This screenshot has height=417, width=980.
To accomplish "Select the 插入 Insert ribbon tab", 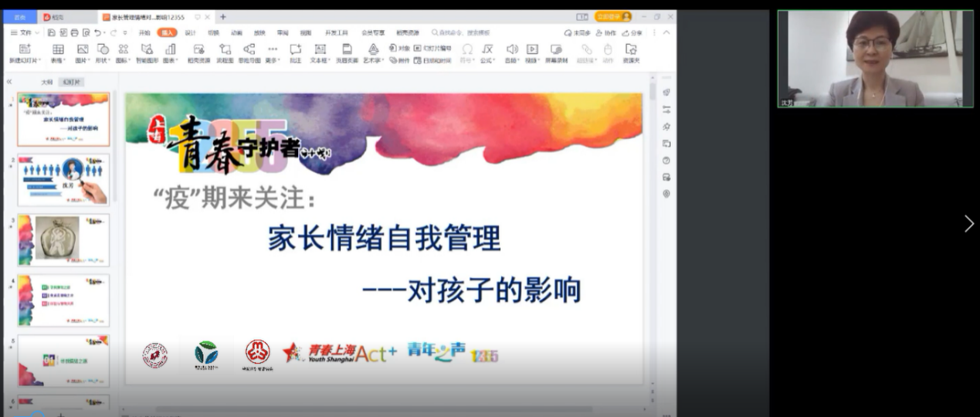I will point(167,32).
